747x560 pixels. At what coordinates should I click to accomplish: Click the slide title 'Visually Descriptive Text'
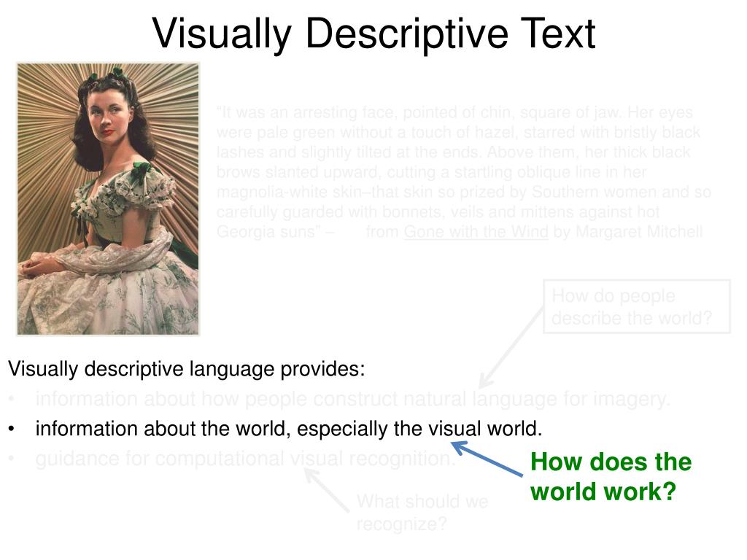click(x=373, y=34)
